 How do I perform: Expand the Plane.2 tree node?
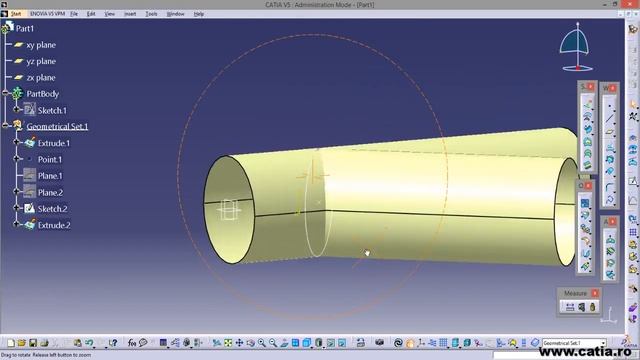click(16, 191)
